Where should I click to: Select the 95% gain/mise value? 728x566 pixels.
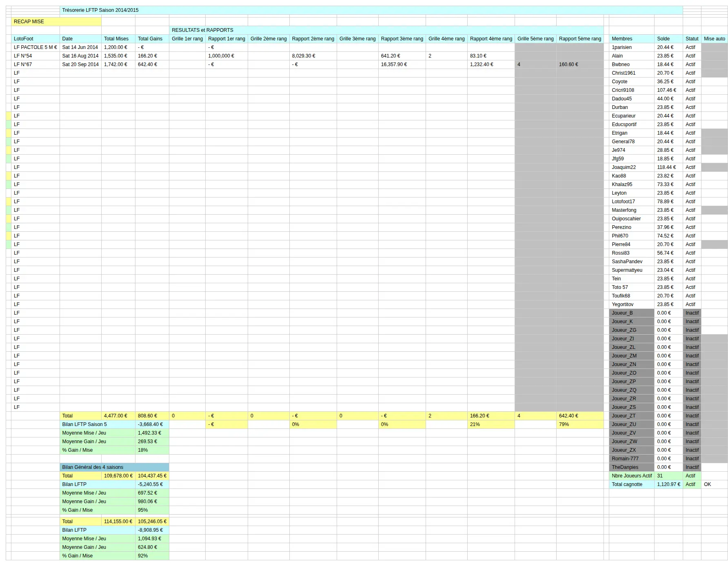pos(152,510)
